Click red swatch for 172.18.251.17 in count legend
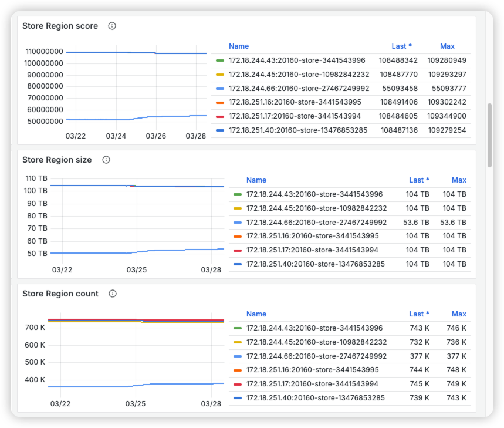 tap(238, 385)
